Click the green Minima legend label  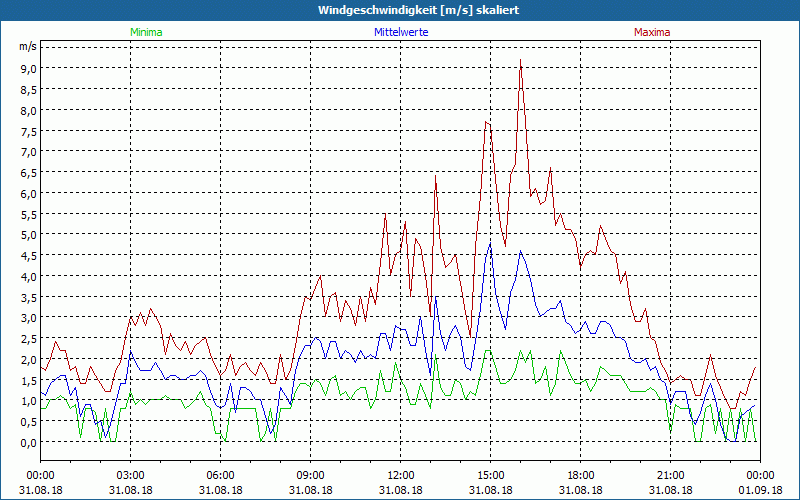[146, 32]
